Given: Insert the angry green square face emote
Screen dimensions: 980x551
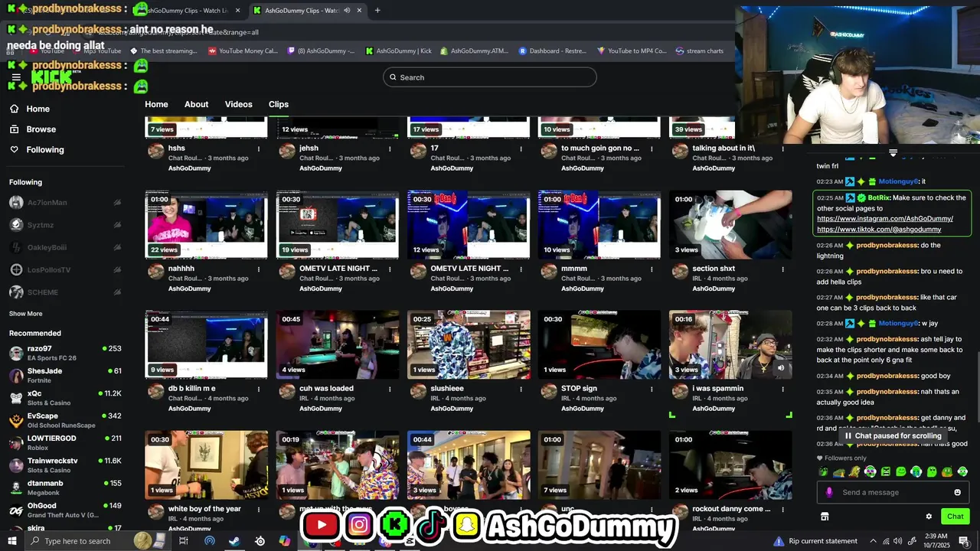Looking at the screenshot, I should [x=885, y=471].
